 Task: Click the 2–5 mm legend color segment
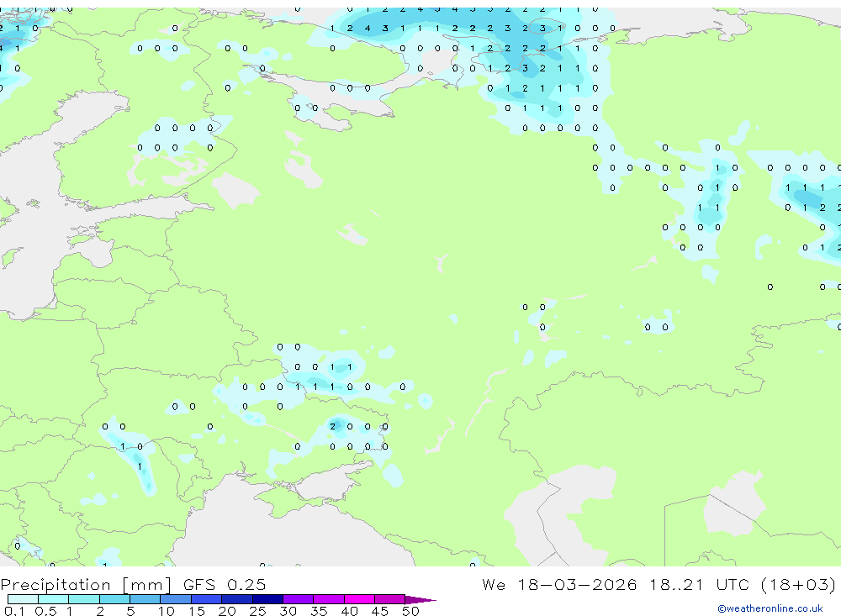(x=114, y=599)
